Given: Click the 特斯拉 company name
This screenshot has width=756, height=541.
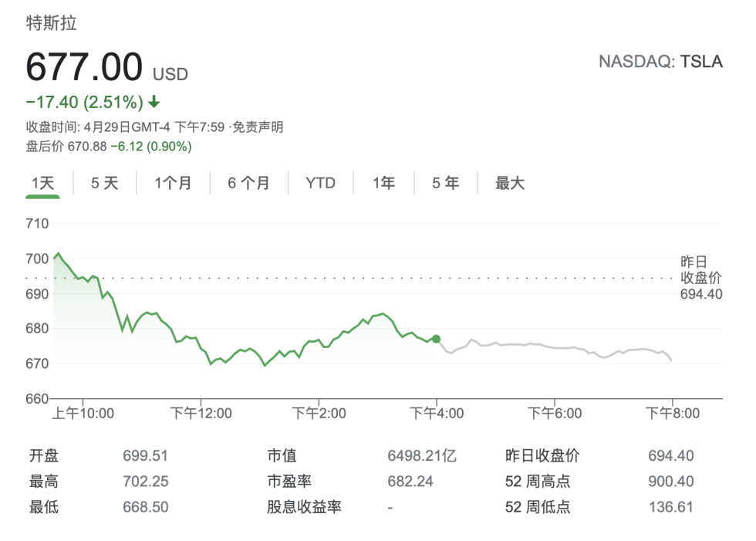Looking at the screenshot, I should (x=52, y=23).
